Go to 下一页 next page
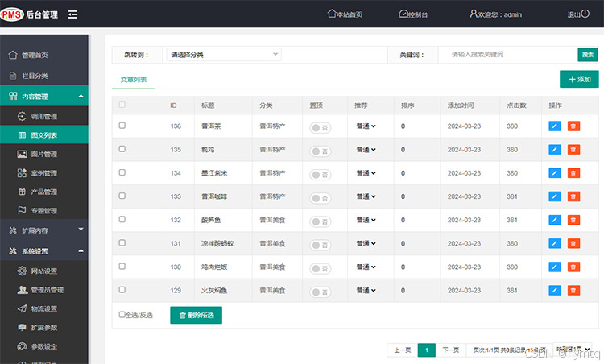This screenshot has height=364, width=604. (451, 350)
